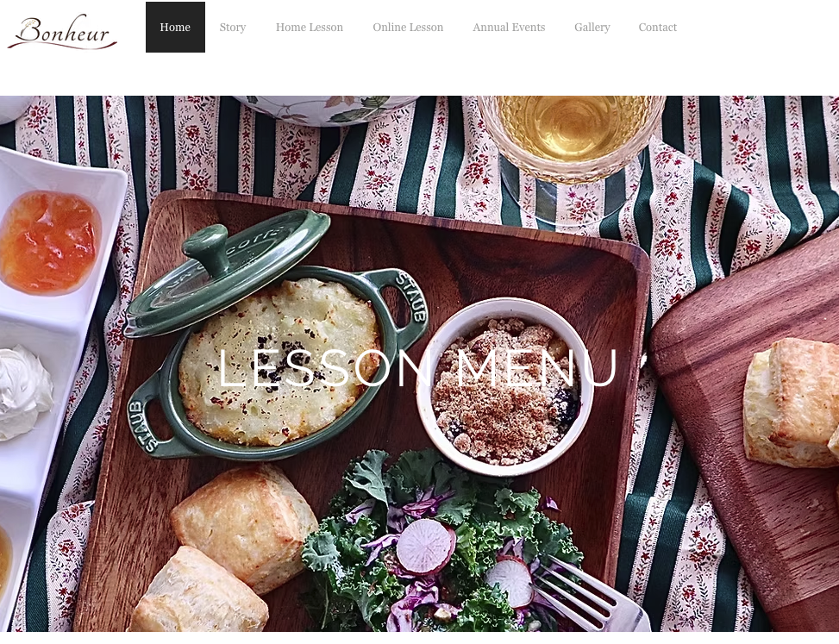839x644 pixels.
Task: Open the Home Lesson page
Action: (310, 28)
